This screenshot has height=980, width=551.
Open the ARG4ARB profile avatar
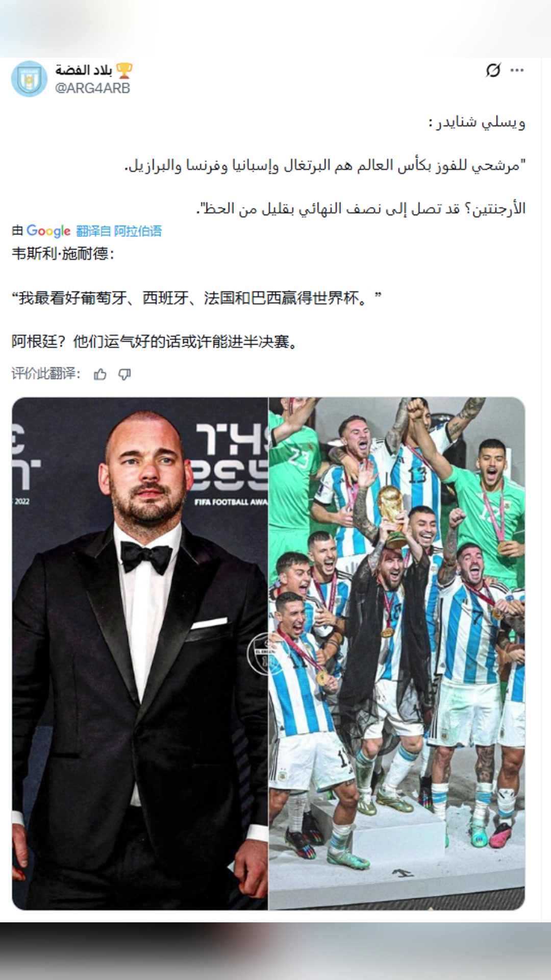coord(29,79)
